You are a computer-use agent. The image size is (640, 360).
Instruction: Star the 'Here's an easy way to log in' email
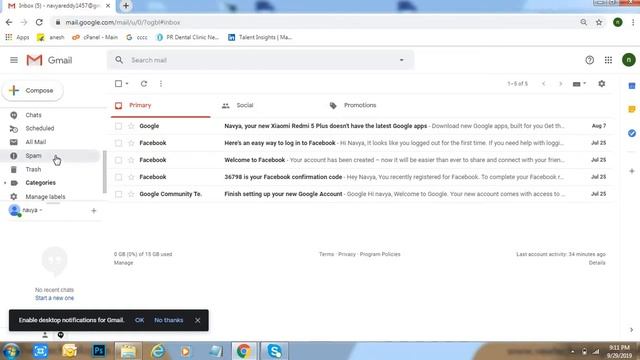(131, 143)
